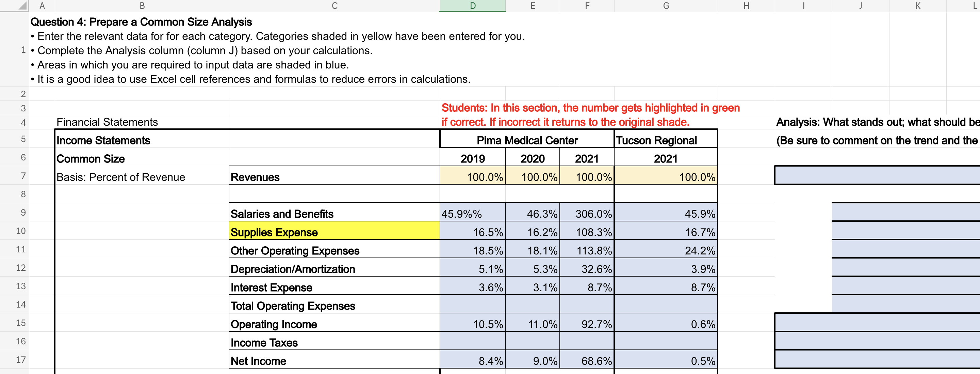The image size is (980, 374).
Task: Select column G header
Action: [666, 6]
